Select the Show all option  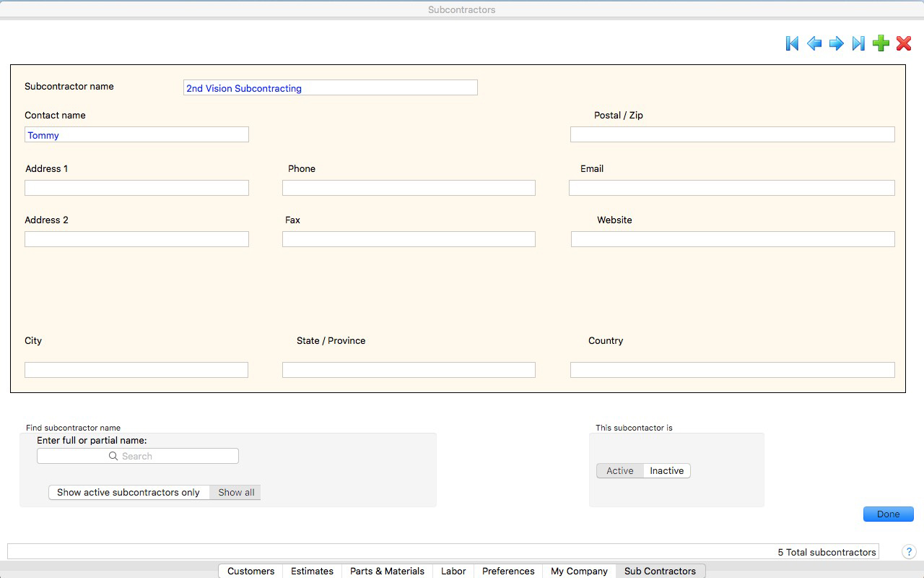coord(236,493)
